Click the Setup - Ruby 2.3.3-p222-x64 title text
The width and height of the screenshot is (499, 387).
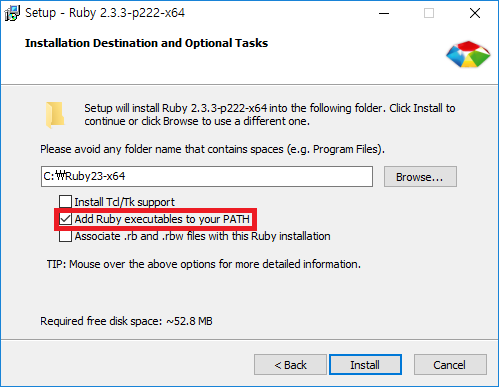click(x=105, y=13)
